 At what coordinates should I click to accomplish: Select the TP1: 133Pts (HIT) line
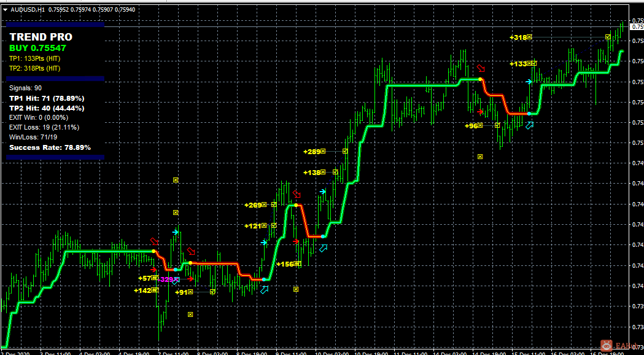click(x=34, y=58)
